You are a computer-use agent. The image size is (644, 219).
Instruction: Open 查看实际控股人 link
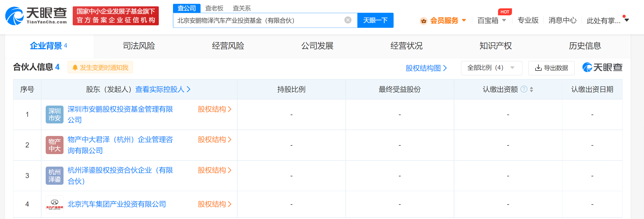tap(163, 89)
